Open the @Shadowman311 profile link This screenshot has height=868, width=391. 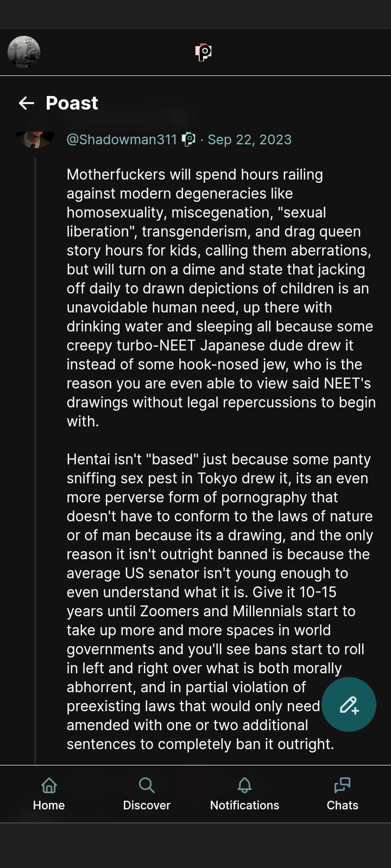click(x=122, y=139)
